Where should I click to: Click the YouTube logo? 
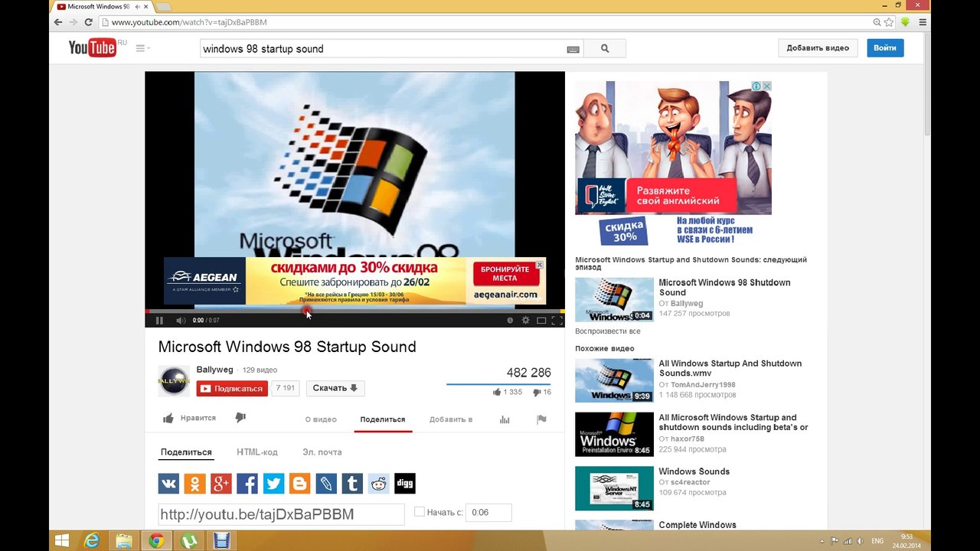(92, 47)
